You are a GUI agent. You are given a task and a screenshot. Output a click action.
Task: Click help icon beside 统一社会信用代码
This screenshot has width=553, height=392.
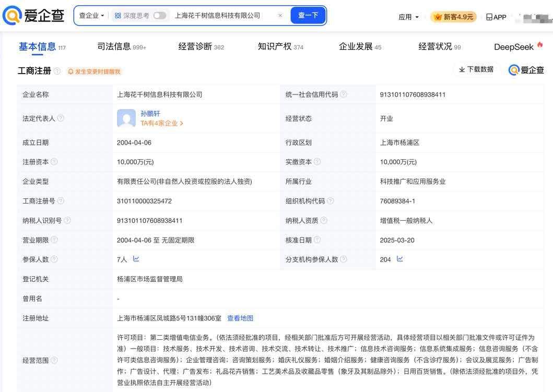coord(344,94)
